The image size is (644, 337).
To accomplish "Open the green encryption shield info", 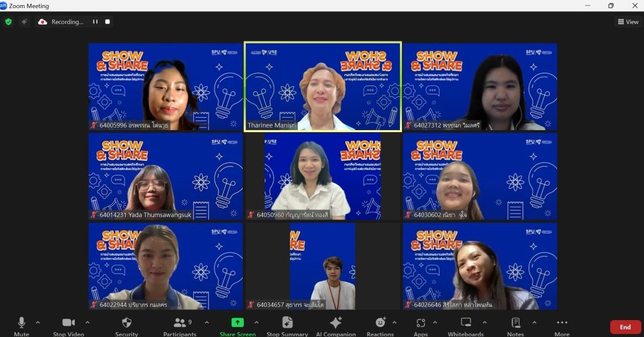I will pyautogui.click(x=9, y=22).
